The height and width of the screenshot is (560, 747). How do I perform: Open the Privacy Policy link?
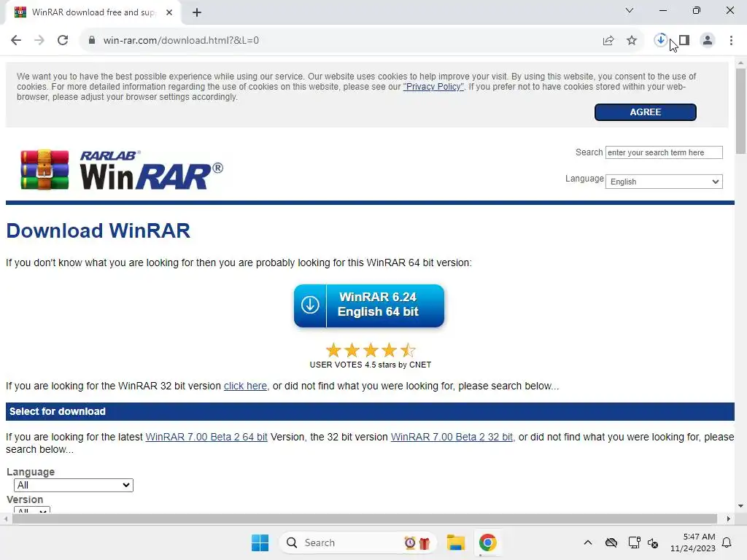(433, 87)
